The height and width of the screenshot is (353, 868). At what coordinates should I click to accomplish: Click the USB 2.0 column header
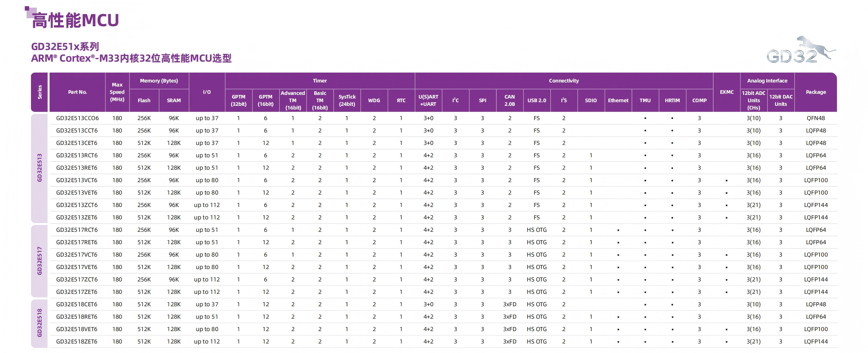(537, 100)
